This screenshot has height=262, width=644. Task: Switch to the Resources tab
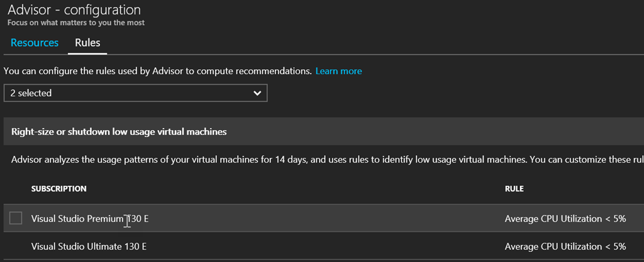[35, 43]
